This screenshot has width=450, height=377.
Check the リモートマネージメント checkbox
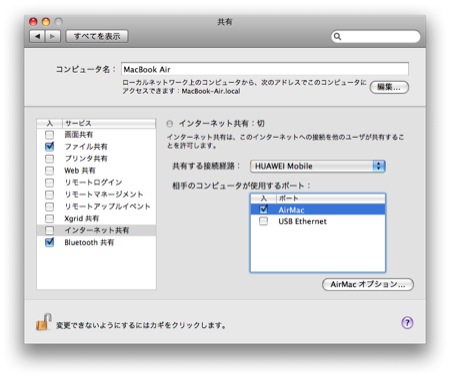click(x=49, y=195)
